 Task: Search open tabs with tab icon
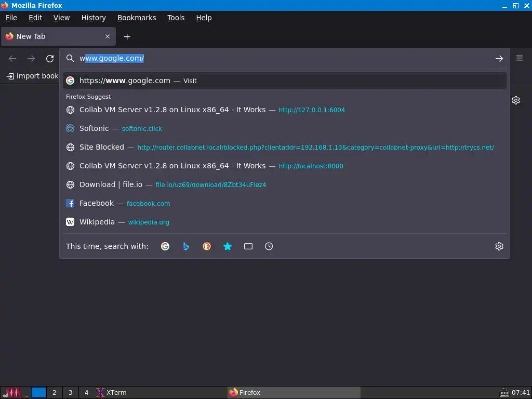coord(248,246)
